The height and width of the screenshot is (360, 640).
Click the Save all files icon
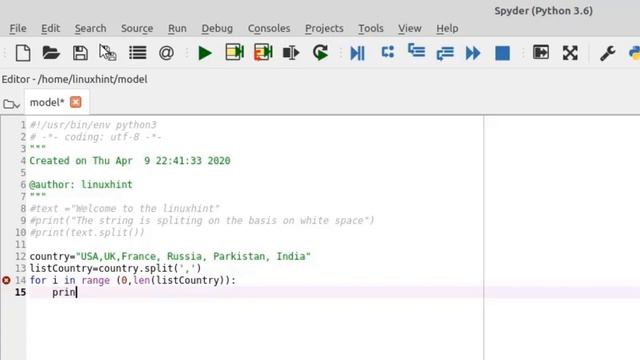108,53
